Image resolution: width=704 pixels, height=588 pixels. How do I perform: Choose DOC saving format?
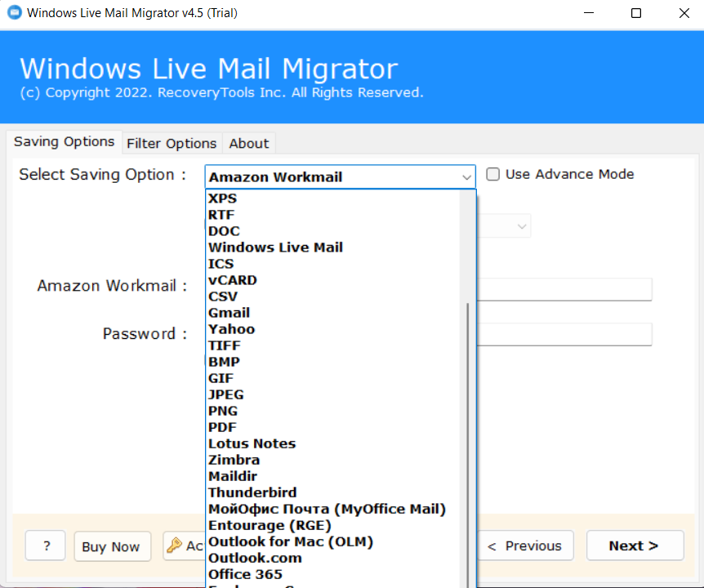tap(332, 231)
